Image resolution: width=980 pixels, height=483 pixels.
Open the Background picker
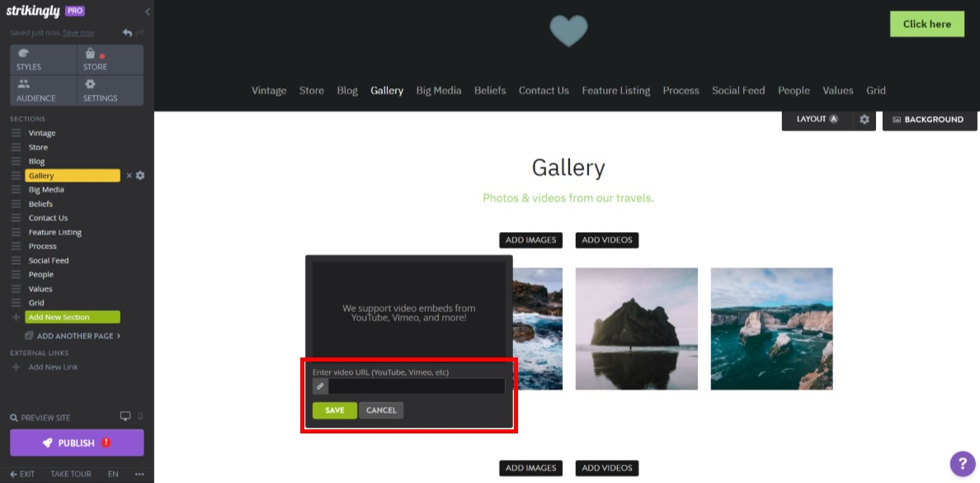coord(930,119)
